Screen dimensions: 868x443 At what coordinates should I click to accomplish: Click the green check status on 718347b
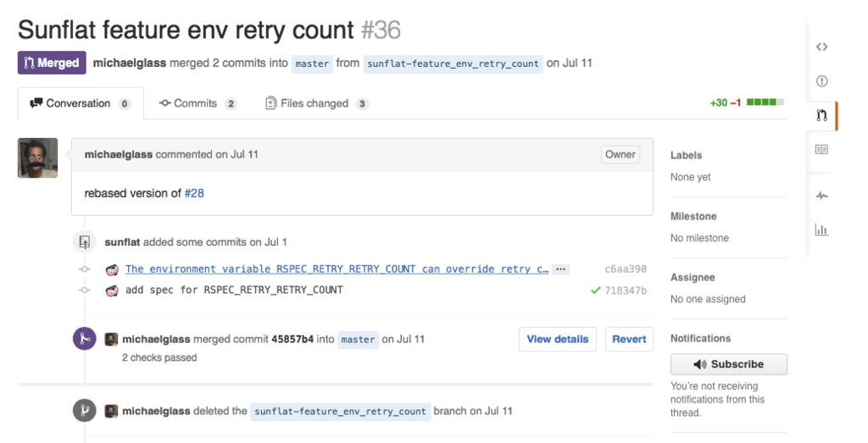596,291
